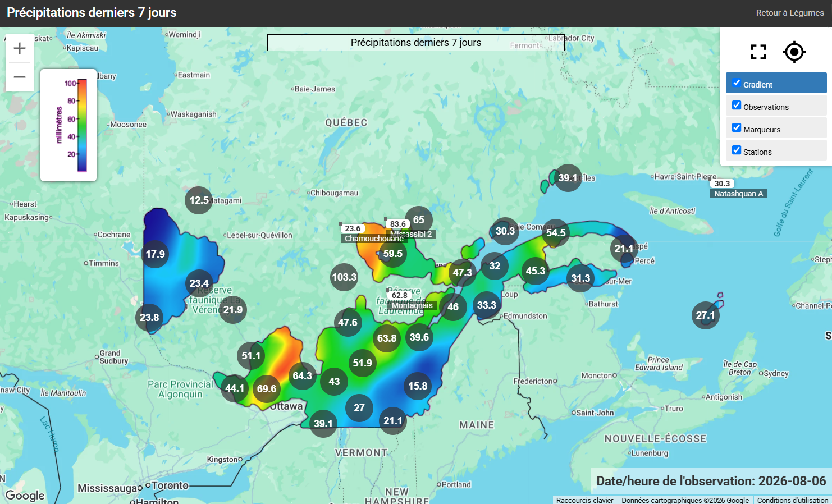The height and width of the screenshot is (504, 832).
Task: Zoom out of the map
Action: [20, 77]
